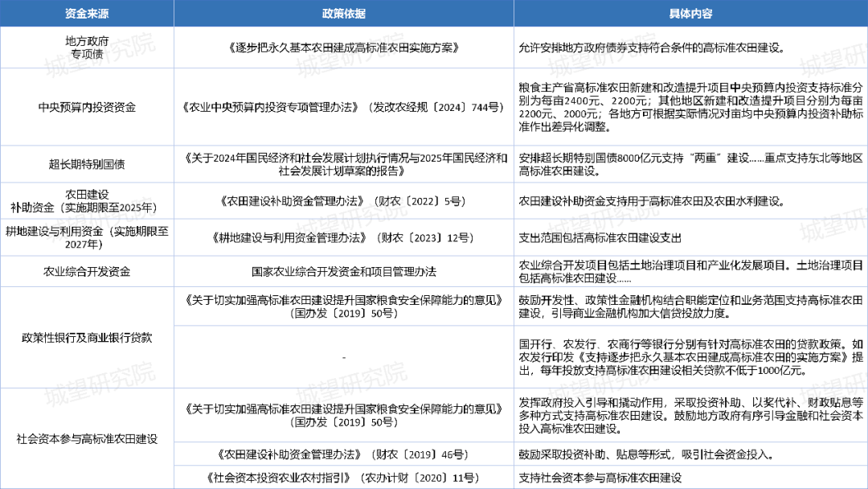The width and height of the screenshot is (868, 489).
Task: Select the 社会资本参与高标准农田建设 source cell
Action: 87,439
